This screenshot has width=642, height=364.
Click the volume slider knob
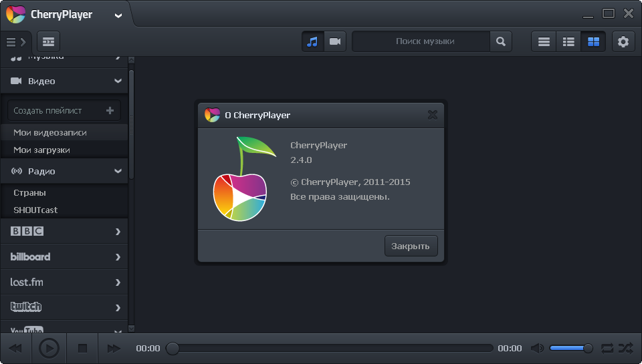point(588,349)
